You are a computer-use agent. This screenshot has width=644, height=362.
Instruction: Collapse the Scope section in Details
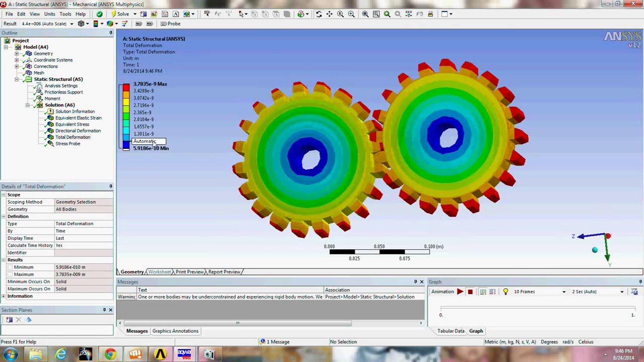[x=4, y=195]
